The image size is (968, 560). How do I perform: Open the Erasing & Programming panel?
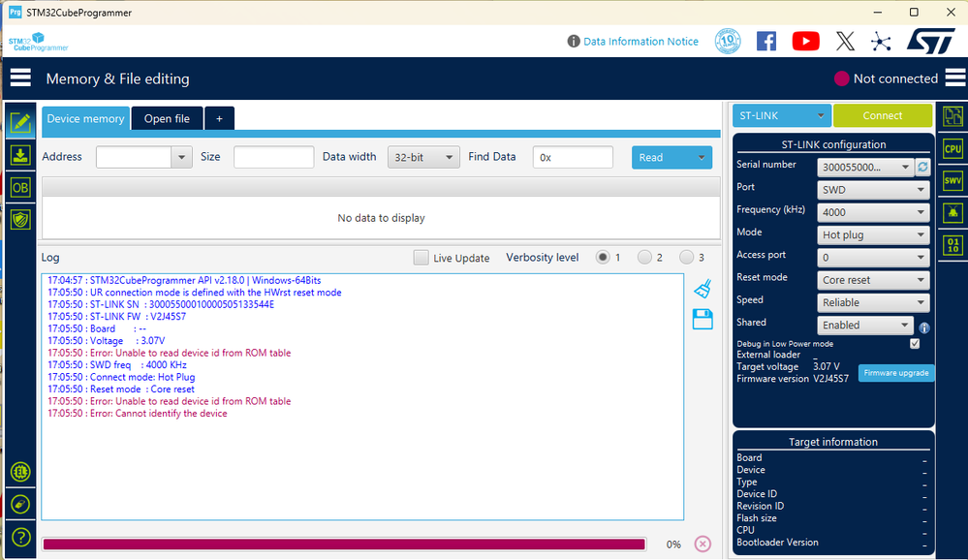click(x=20, y=155)
